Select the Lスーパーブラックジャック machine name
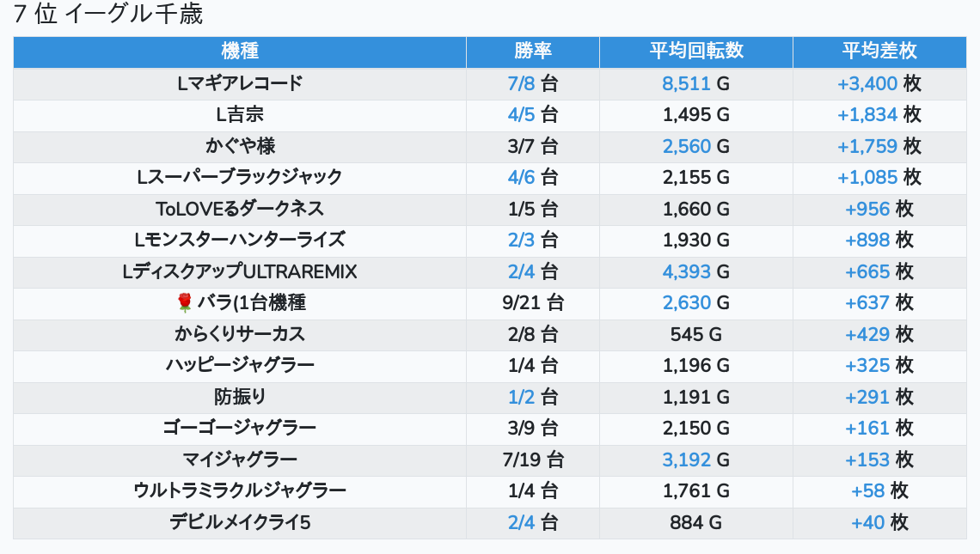 coord(240,177)
